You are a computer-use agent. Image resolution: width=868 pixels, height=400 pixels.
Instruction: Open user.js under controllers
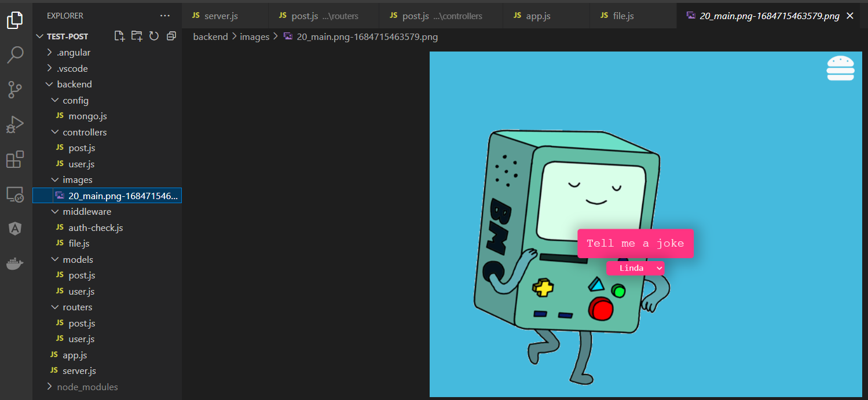tap(107, 164)
